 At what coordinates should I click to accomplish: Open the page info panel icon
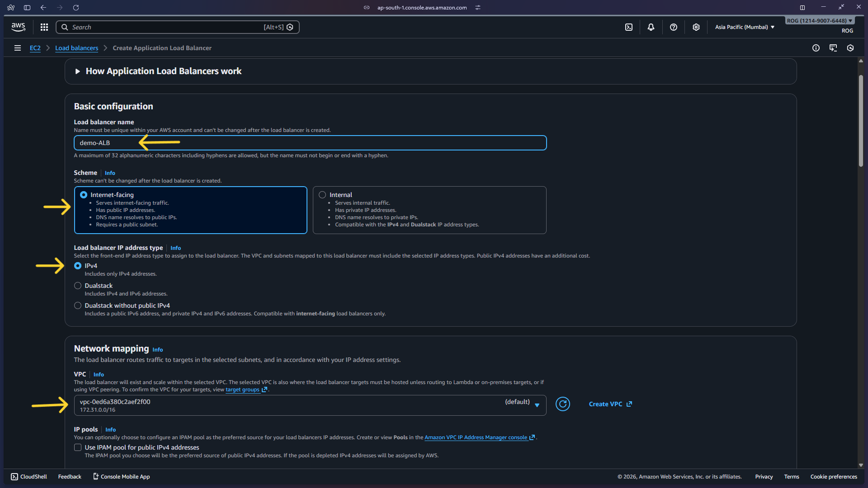[816, 48]
